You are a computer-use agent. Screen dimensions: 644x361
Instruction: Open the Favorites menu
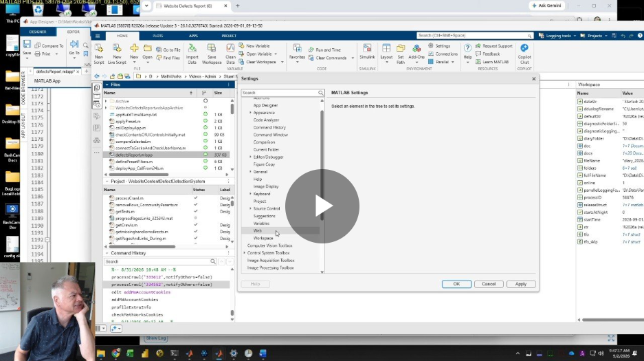[297, 52]
